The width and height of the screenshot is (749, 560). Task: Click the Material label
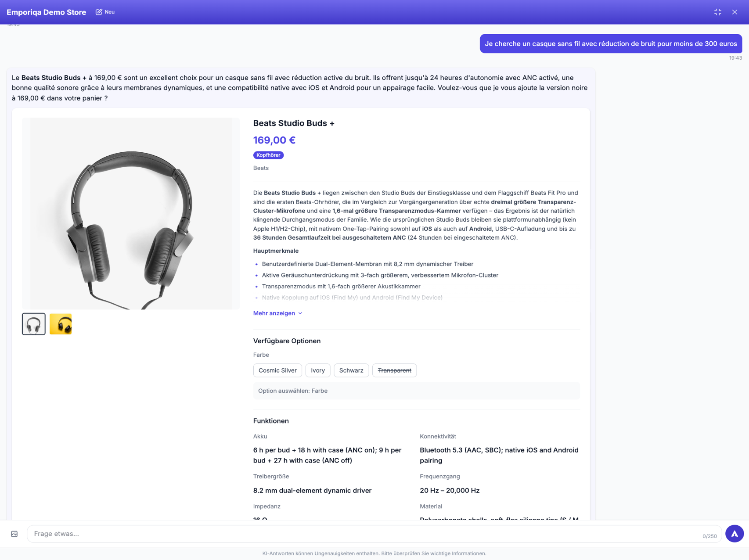[431, 506]
